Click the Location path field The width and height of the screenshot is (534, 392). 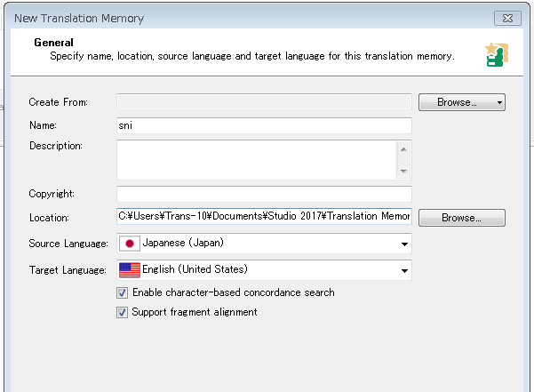264,216
